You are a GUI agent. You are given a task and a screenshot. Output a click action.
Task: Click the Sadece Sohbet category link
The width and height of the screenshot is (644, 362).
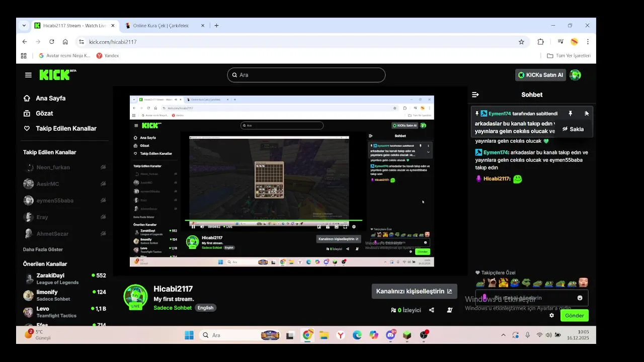click(173, 308)
